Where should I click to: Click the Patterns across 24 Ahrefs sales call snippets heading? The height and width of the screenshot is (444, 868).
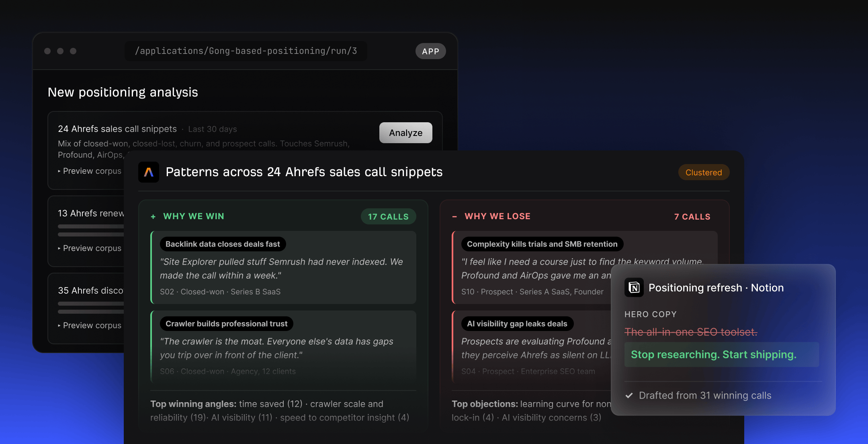click(304, 172)
